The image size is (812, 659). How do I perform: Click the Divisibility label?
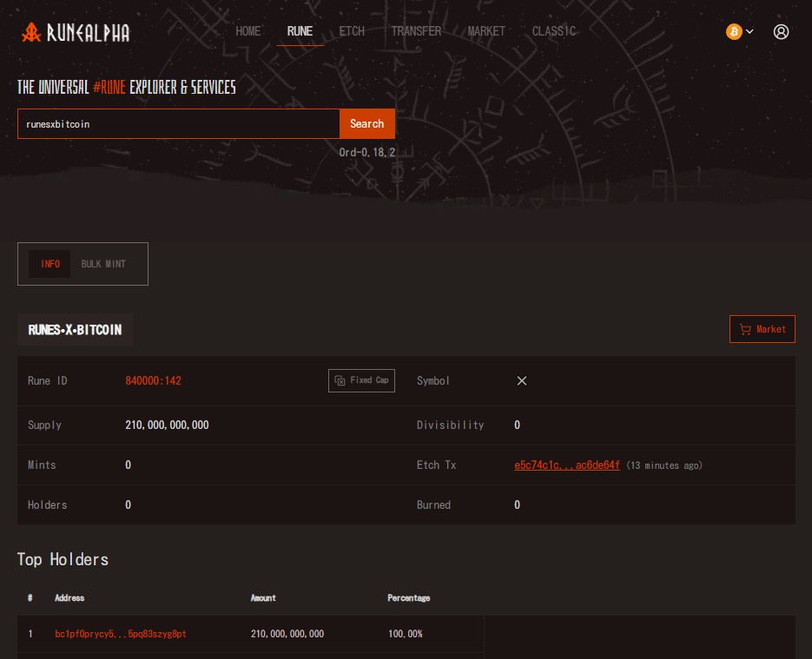pos(451,425)
